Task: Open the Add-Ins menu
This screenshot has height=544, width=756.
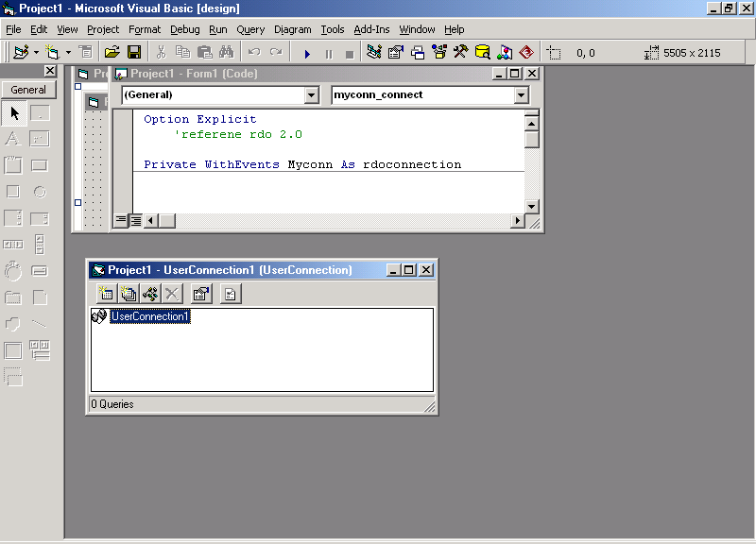Action: tap(371, 29)
